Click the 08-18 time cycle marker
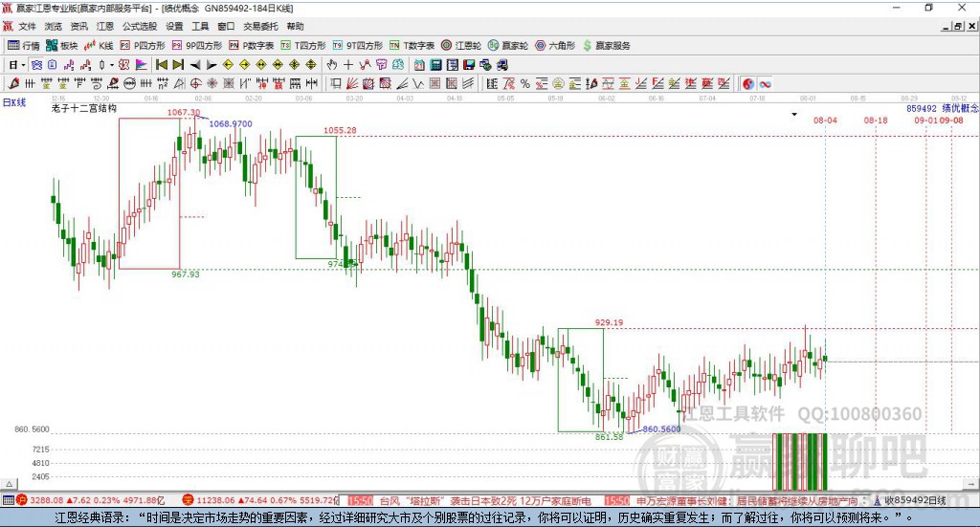The image size is (980, 527). (x=876, y=120)
